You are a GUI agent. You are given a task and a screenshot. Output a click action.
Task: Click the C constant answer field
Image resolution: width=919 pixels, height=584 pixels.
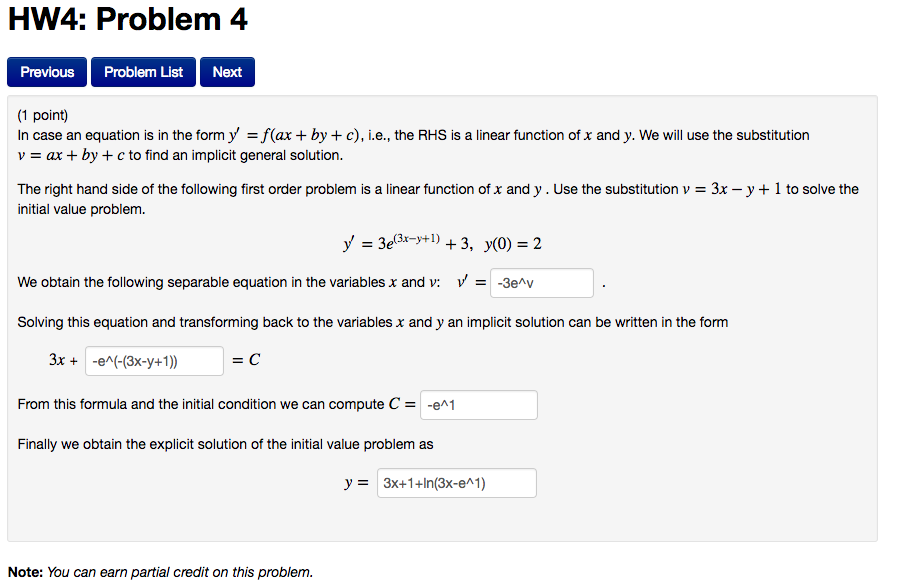click(x=478, y=405)
